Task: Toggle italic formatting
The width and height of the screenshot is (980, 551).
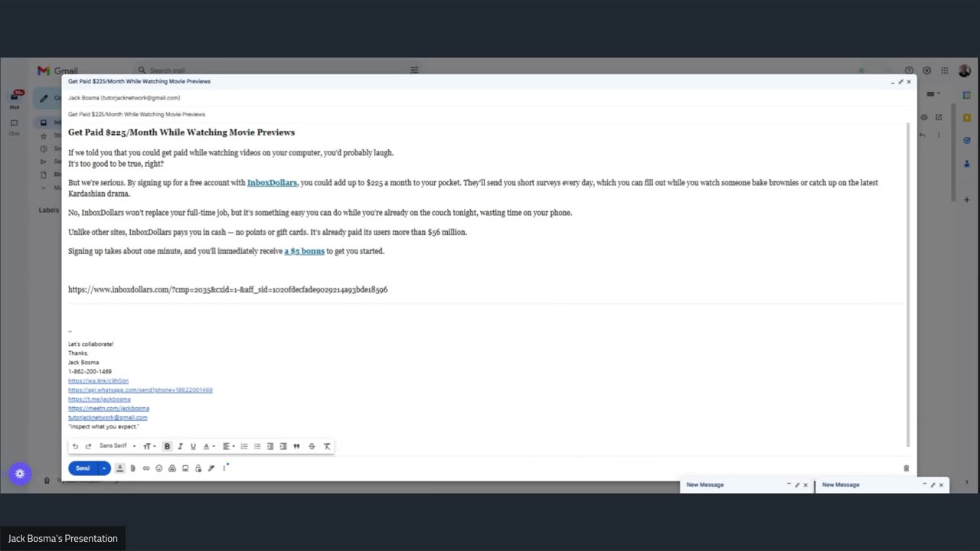Action: [x=180, y=446]
